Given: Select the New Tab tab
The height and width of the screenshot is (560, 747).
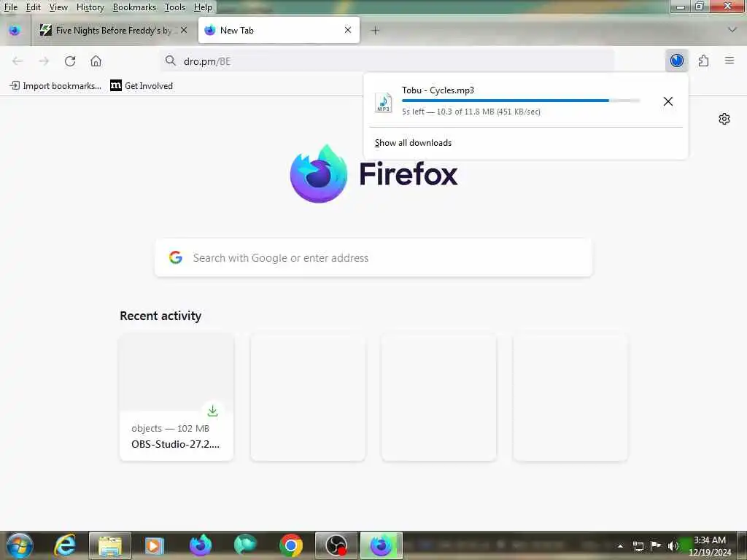Looking at the screenshot, I should click(x=279, y=31).
